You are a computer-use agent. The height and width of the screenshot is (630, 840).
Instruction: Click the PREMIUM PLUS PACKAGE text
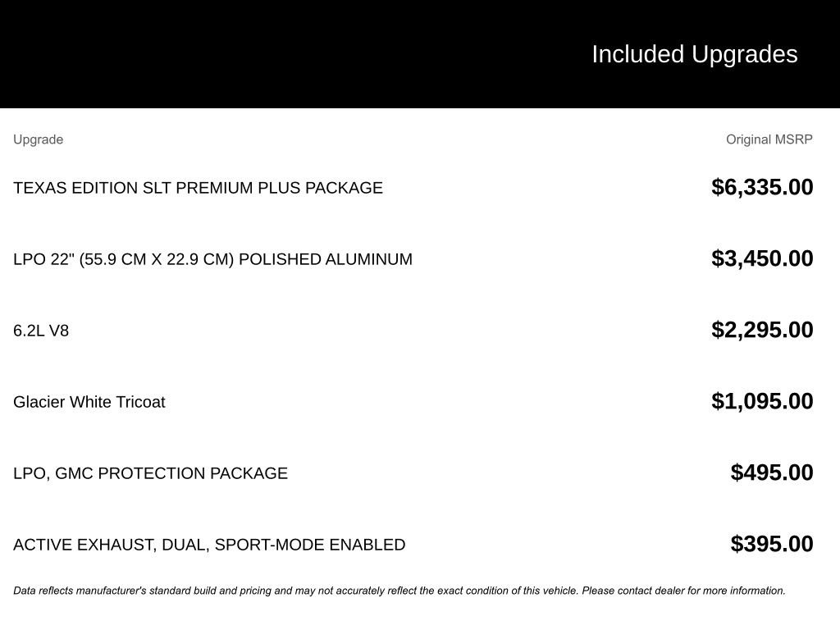pos(279,188)
